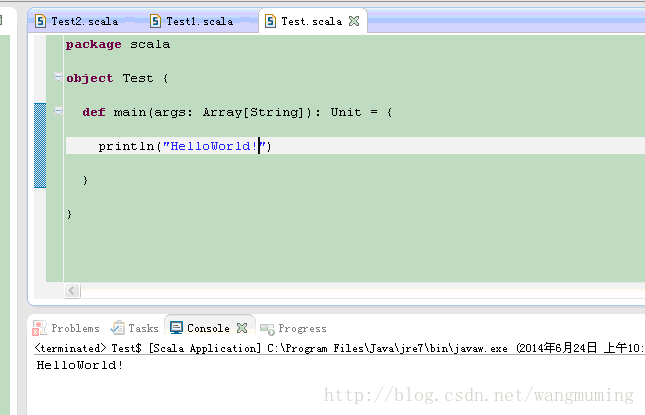Select the Console view tab
Screen dimensions: 645x415
[x=208, y=328]
